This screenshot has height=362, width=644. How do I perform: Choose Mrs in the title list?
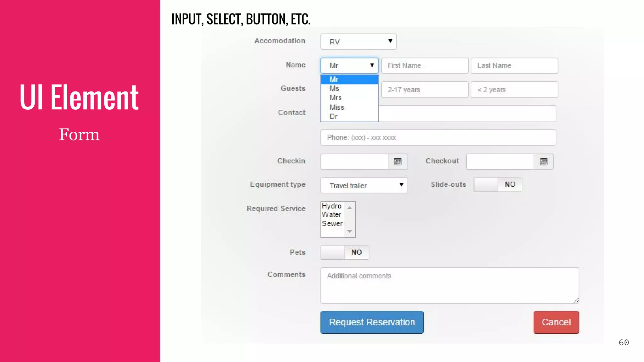click(x=349, y=98)
